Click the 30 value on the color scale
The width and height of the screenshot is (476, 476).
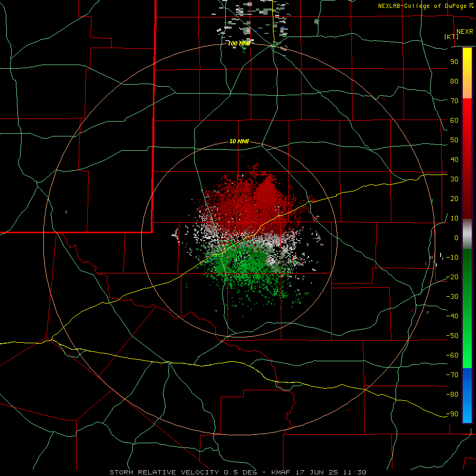[454, 179]
